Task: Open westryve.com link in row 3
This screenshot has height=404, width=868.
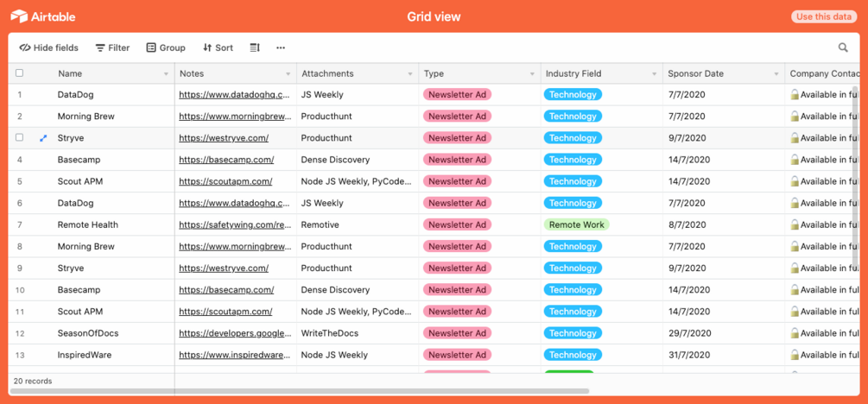Action: pyautogui.click(x=224, y=138)
